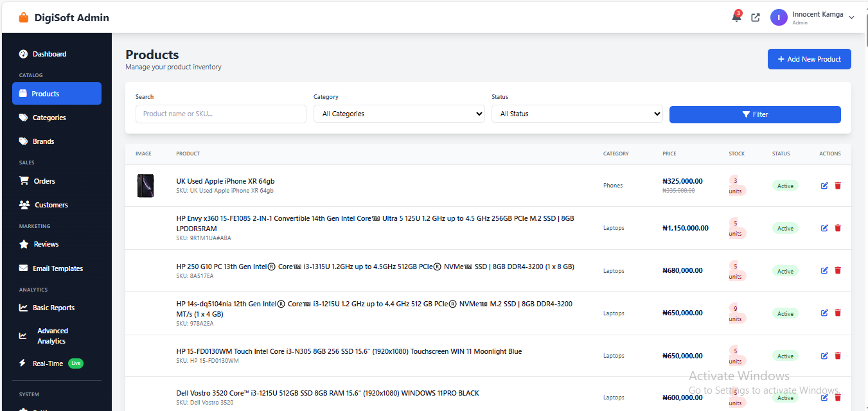Screen dimensions: 868x411
Task: Delete the HP Envy x360 product
Action: pyautogui.click(x=838, y=228)
